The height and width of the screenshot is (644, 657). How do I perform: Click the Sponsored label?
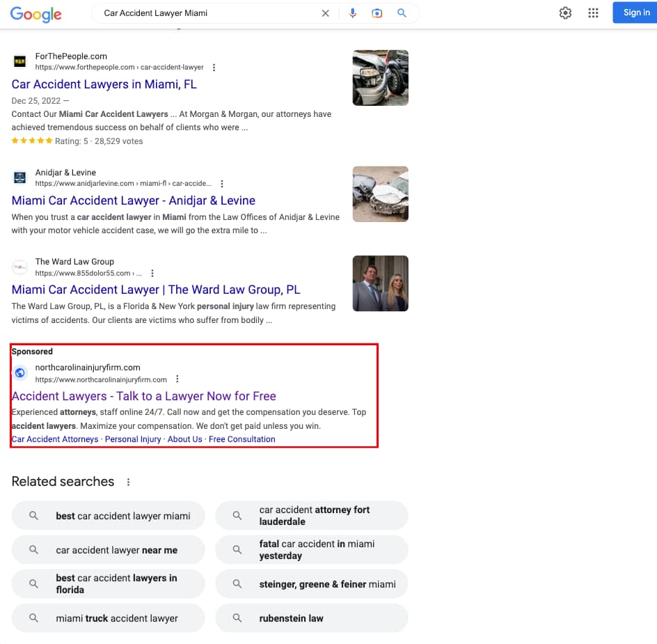(x=32, y=352)
